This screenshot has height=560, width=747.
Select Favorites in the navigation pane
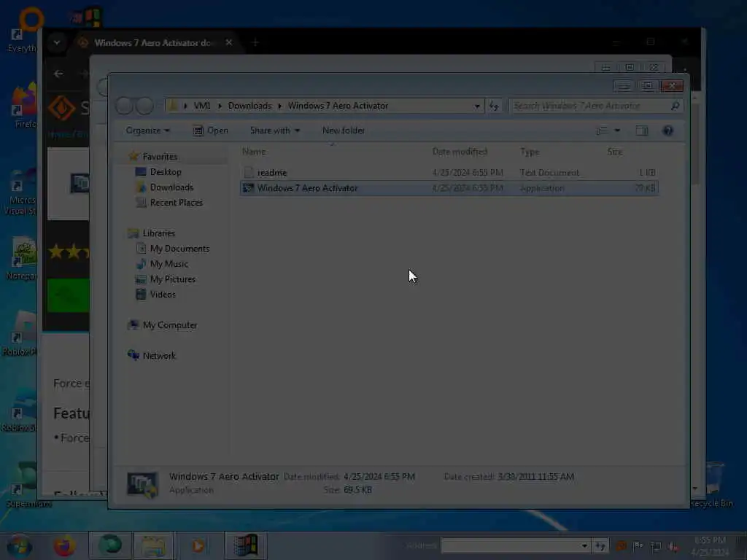click(160, 157)
